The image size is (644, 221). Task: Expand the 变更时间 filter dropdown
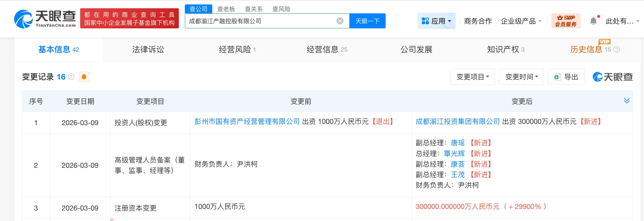coord(521,77)
